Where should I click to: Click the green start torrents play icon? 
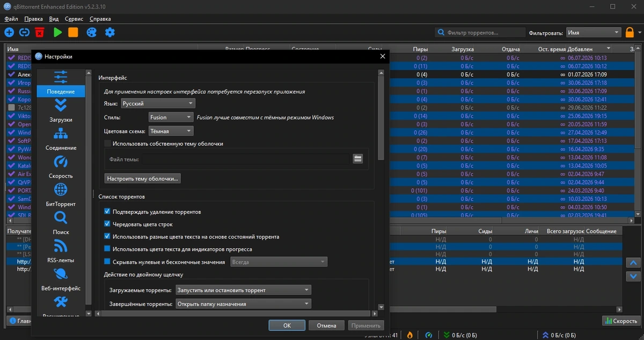tap(58, 32)
